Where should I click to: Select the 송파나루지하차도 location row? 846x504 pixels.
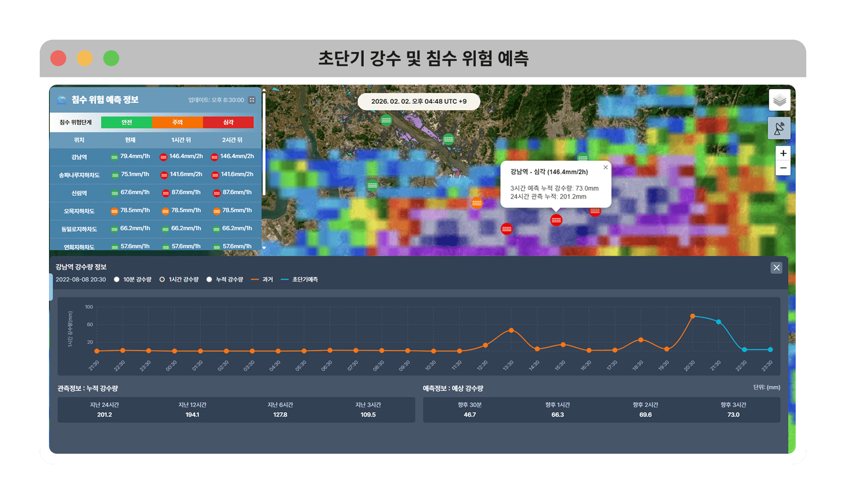79,175
